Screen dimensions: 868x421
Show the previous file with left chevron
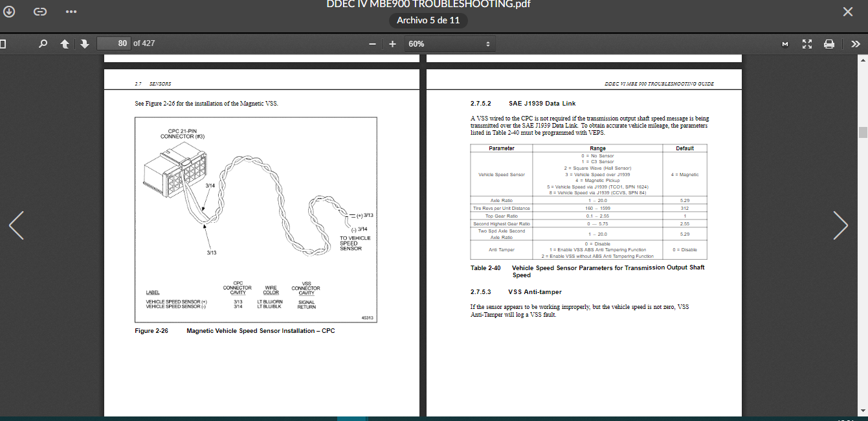[16, 225]
